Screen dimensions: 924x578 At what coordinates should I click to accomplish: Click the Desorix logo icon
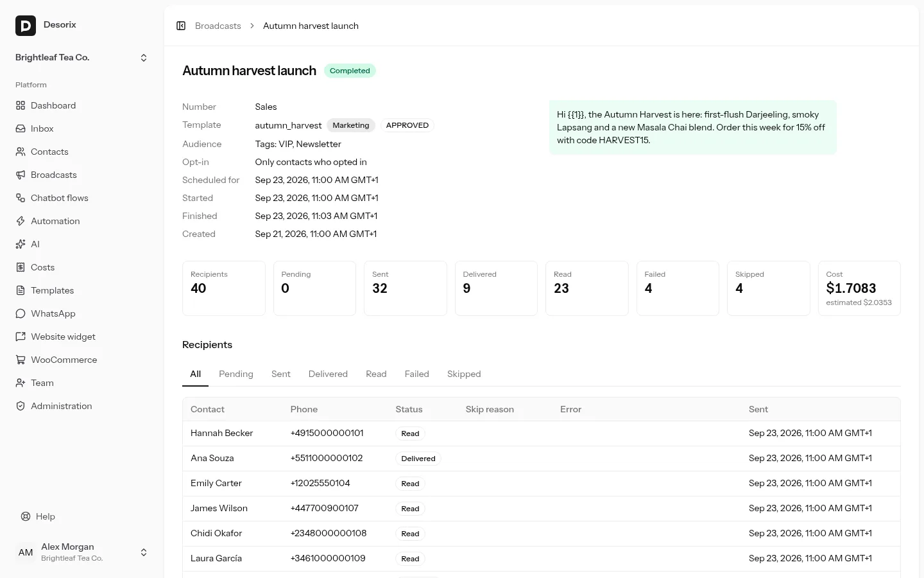click(x=26, y=26)
